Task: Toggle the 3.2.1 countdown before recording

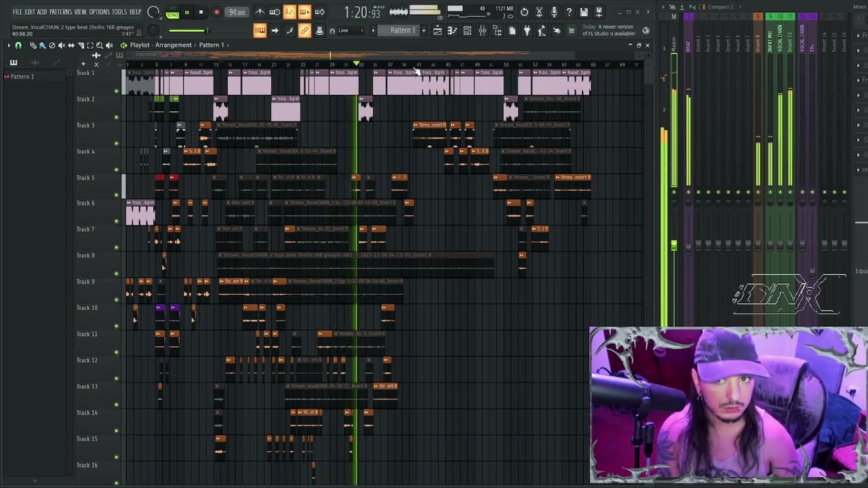Action: pos(290,12)
